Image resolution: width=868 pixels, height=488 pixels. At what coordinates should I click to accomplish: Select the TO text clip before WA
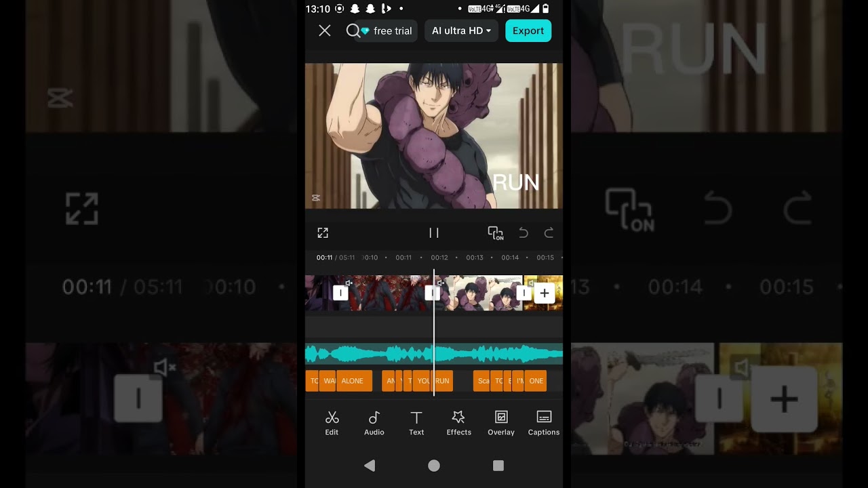click(313, 381)
